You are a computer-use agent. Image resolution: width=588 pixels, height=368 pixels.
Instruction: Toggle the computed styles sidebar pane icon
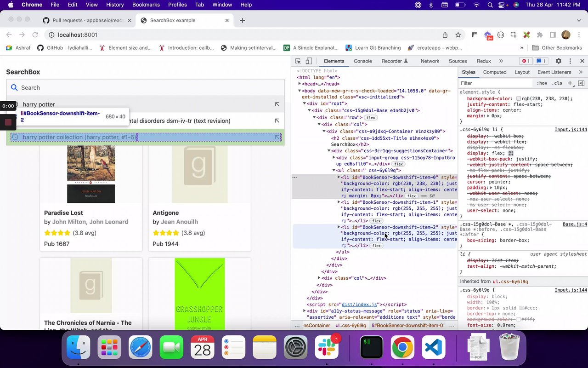tap(581, 83)
